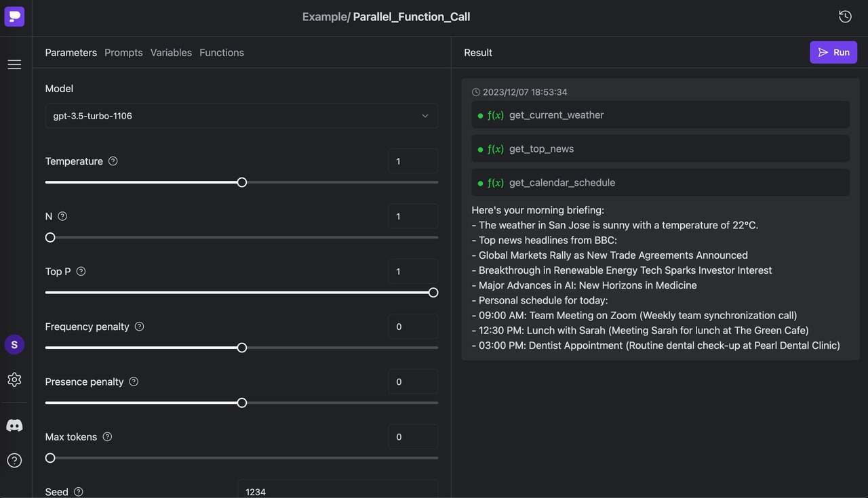
Task: Expand the get_current_weather function call
Action: [660, 115]
